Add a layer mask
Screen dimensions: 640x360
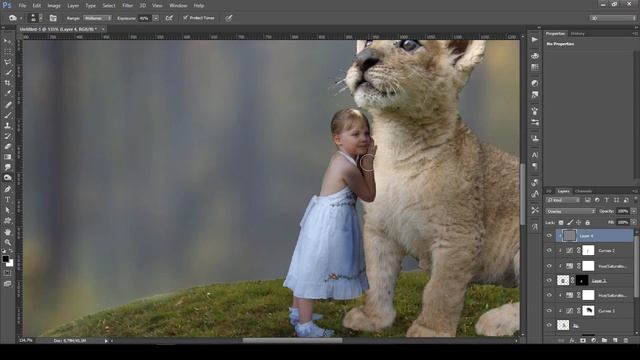click(583, 340)
